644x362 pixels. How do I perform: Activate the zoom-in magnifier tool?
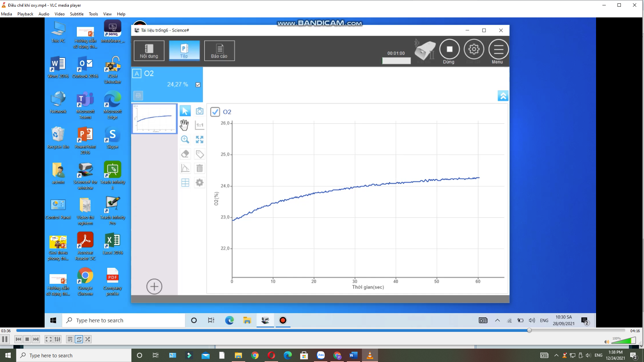[185, 139]
